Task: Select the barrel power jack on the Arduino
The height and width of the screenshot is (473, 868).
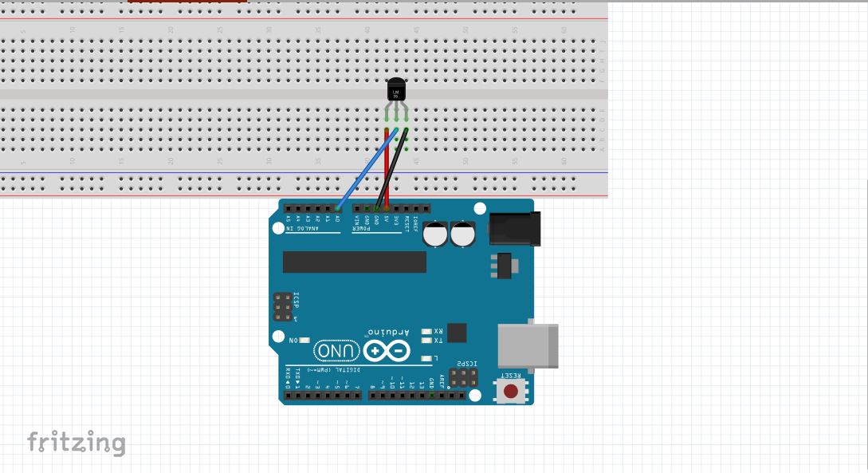Action: tap(514, 227)
